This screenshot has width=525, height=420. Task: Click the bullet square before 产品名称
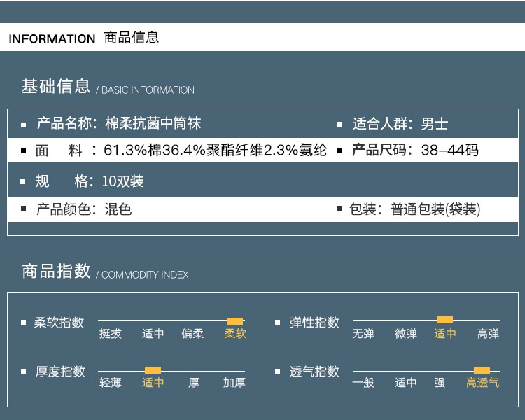(x=24, y=125)
